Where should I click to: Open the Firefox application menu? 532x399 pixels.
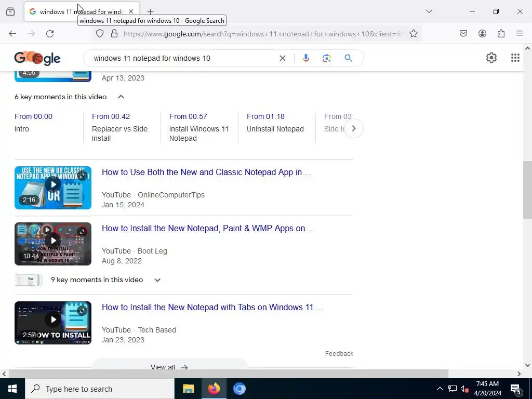point(520,33)
